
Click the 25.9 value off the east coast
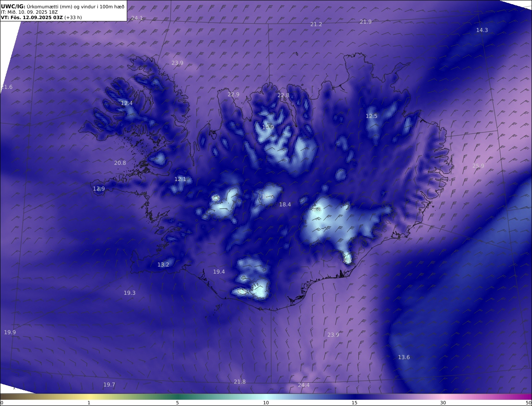(x=478, y=166)
